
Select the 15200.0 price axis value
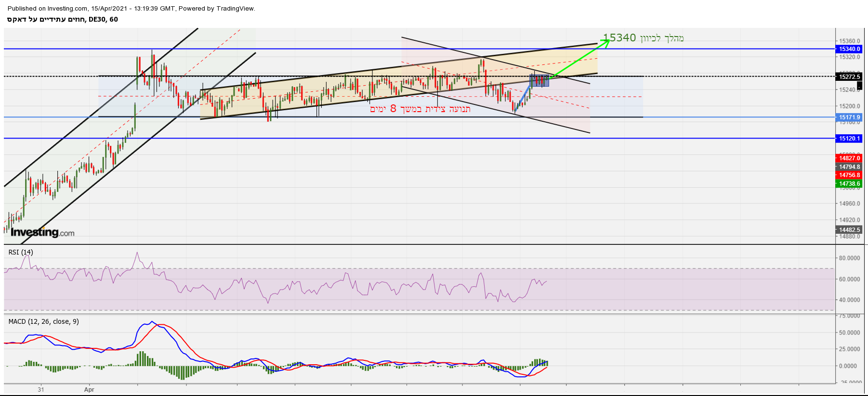(x=849, y=106)
